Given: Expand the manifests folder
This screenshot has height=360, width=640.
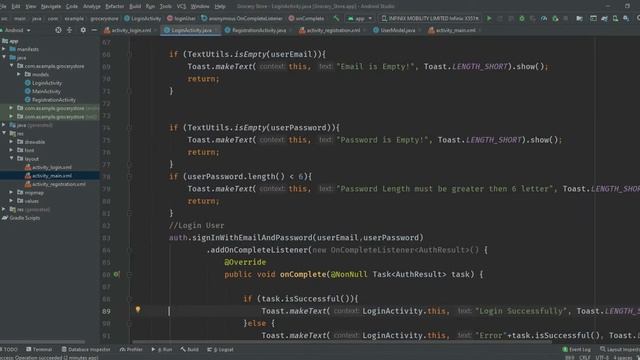Looking at the screenshot, I should 4,49.
